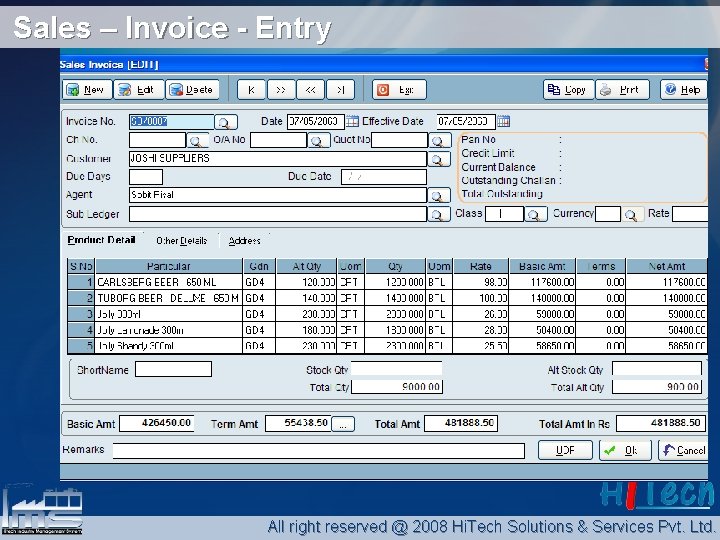Click the Particular column header

coord(169,266)
